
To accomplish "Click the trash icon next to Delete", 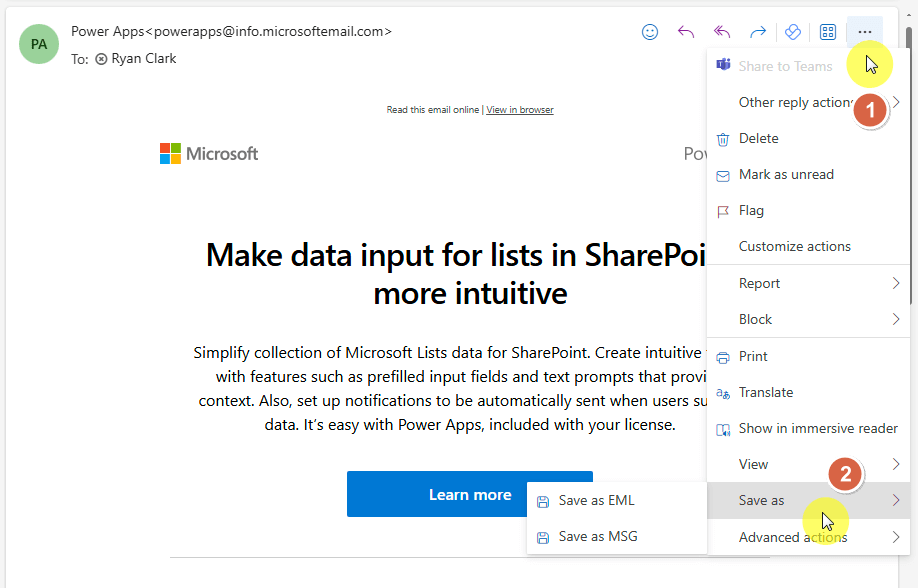I will pyautogui.click(x=723, y=139).
